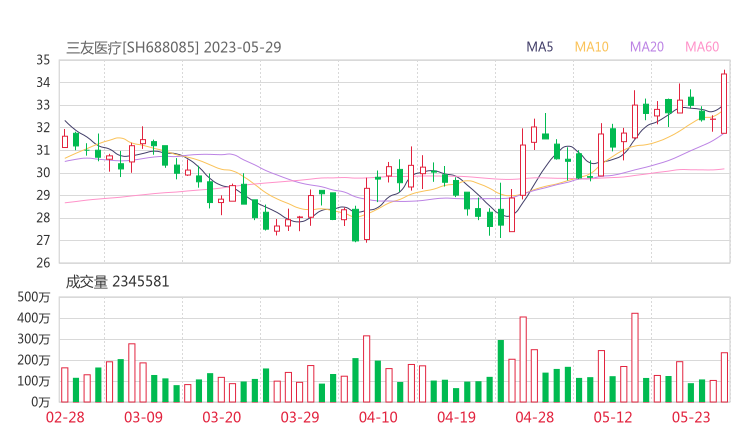
Task: Click the stock title 三友医疗[SH688085]
Action: pos(133,47)
